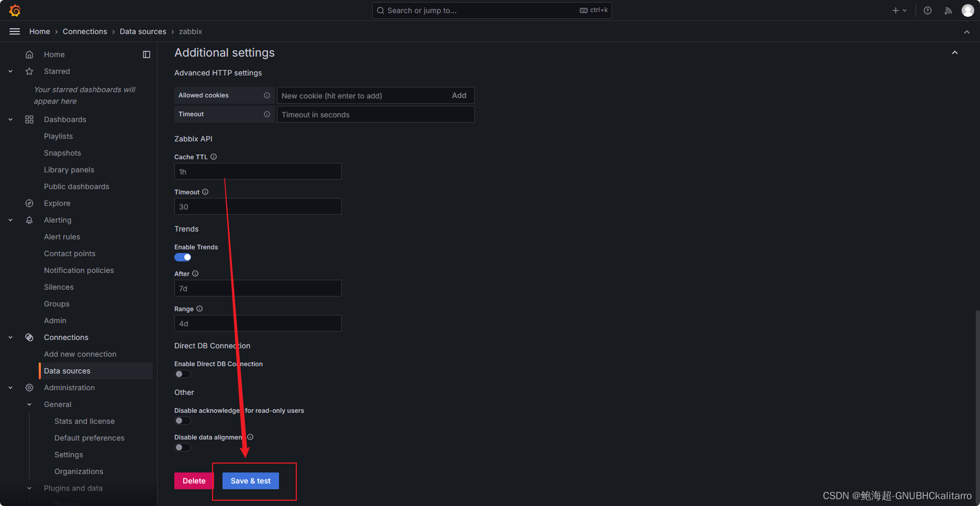980x506 pixels.
Task: Click the Save & test button
Action: [251, 481]
